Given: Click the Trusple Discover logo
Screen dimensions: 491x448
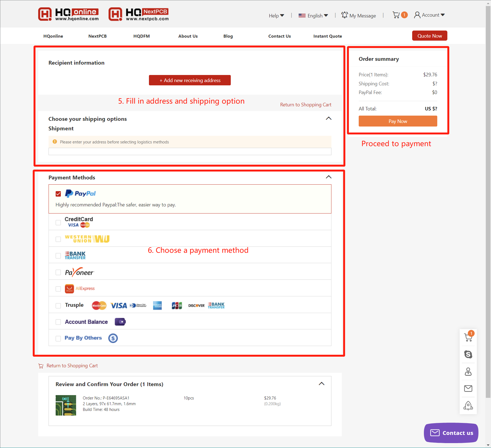Looking at the screenshot, I should [x=196, y=306].
